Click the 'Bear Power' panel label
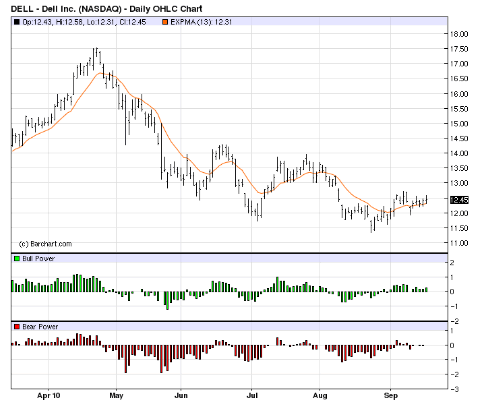Viewport: 478px width, 407px height. coord(40,327)
